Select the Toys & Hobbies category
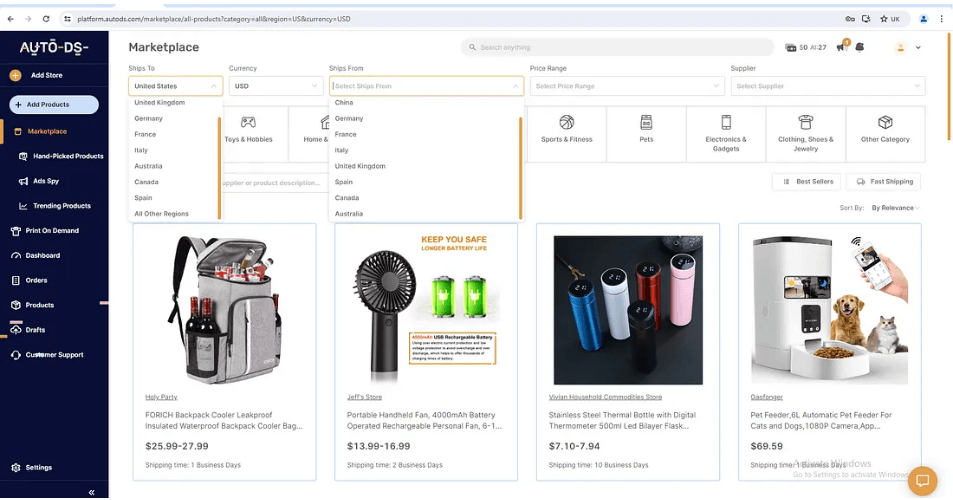The width and height of the screenshot is (953, 500). (248, 134)
